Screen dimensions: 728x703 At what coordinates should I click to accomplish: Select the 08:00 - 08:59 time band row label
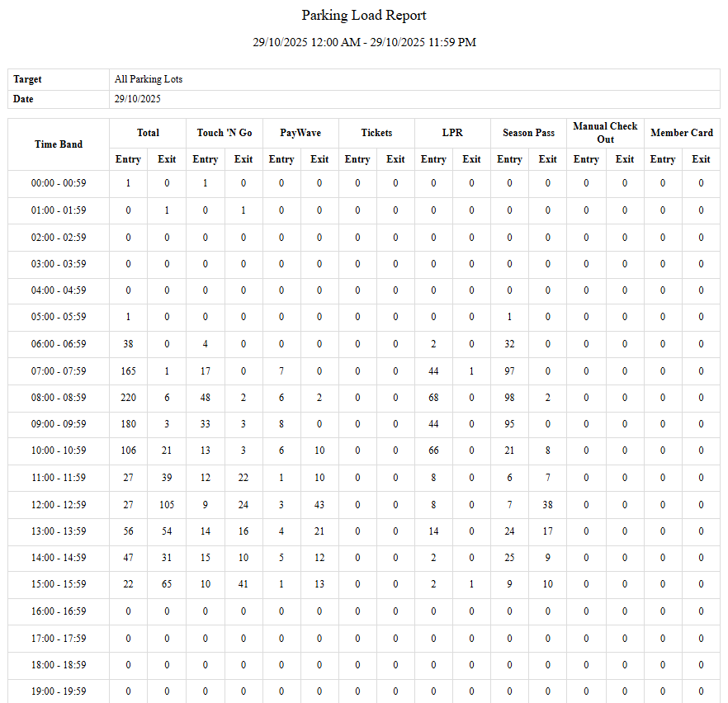tap(59, 398)
